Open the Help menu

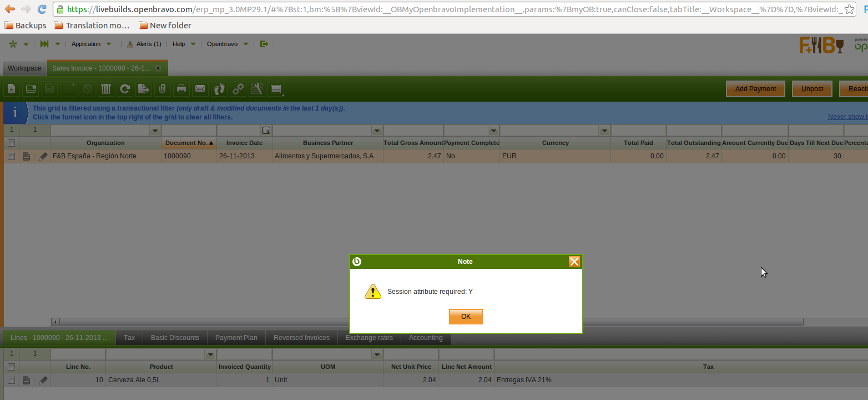[x=184, y=44]
